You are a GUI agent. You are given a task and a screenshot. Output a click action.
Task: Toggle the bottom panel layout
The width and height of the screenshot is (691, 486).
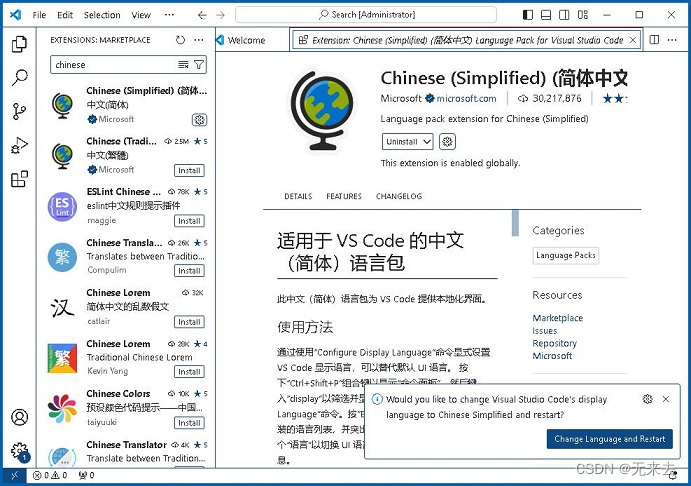coord(546,15)
